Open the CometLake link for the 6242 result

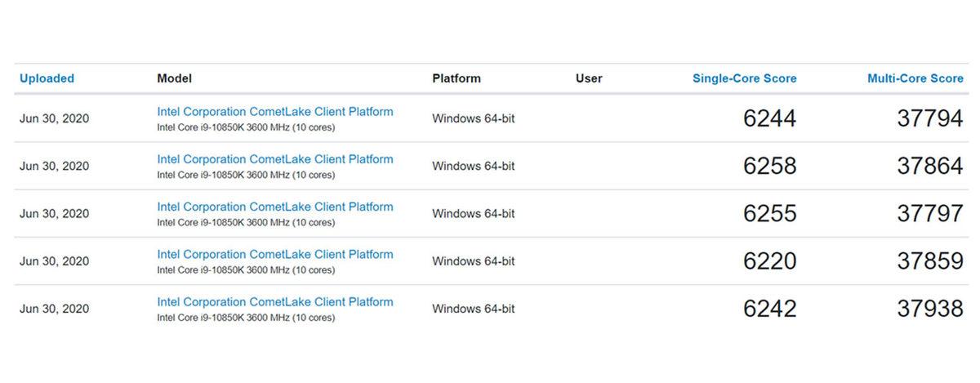275,301
